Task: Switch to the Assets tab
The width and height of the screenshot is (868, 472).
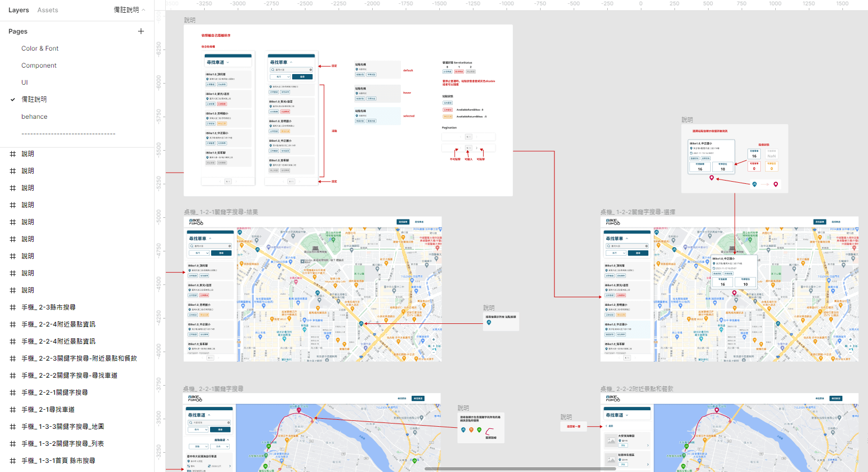Action: [47, 10]
